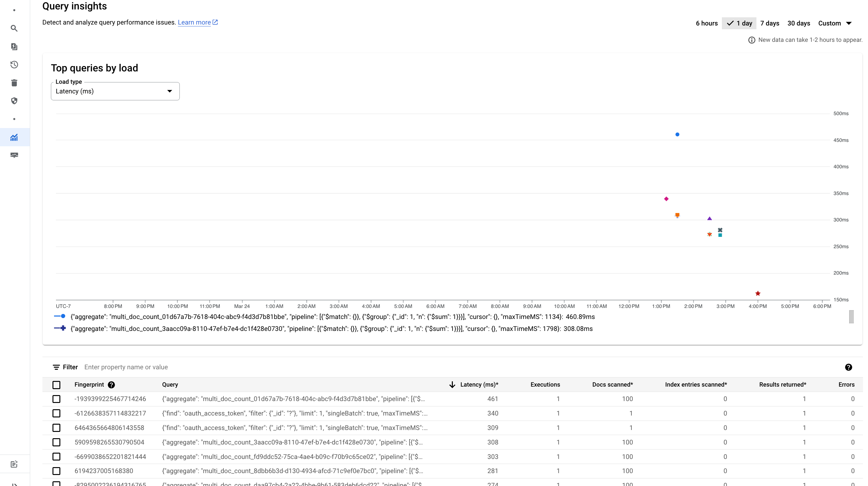Screen dimensions: 868x486
Task: Toggle the select-all checkbox in the table header
Action: 56,384
